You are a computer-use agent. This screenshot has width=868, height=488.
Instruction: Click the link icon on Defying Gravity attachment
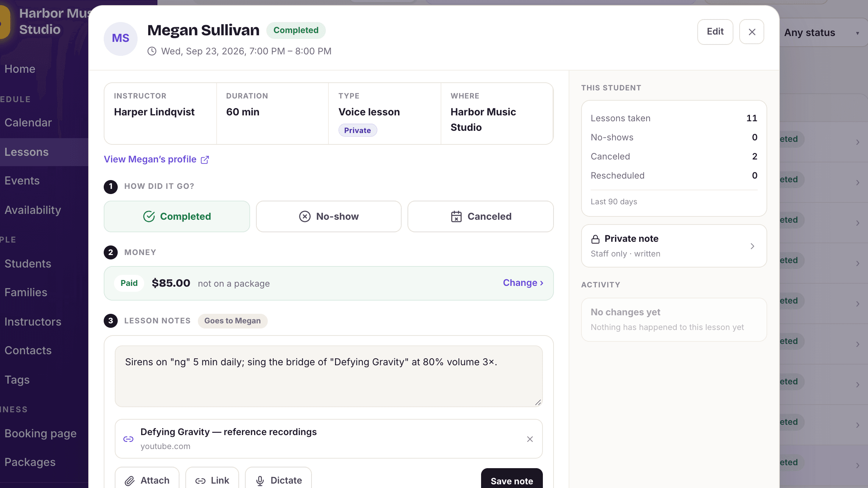point(128,439)
